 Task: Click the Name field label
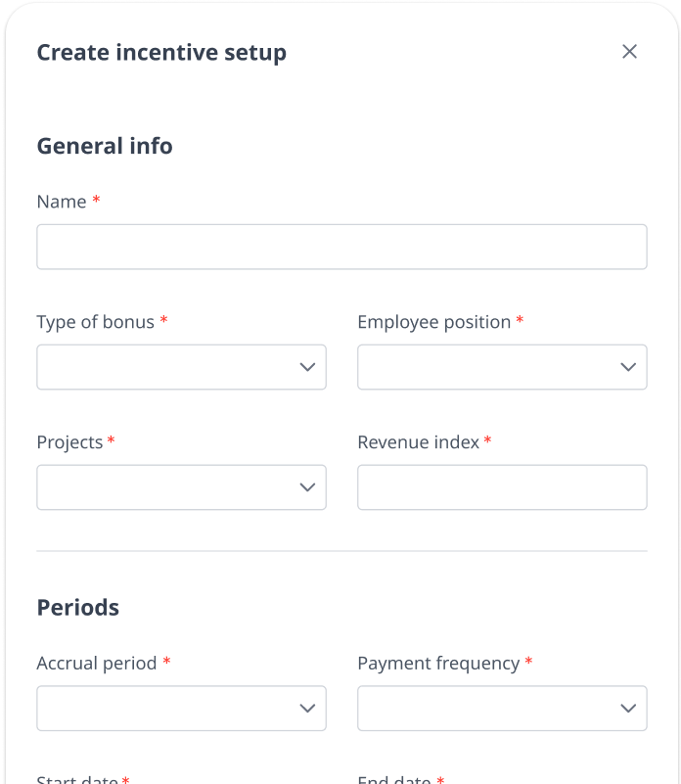[62, 202]
